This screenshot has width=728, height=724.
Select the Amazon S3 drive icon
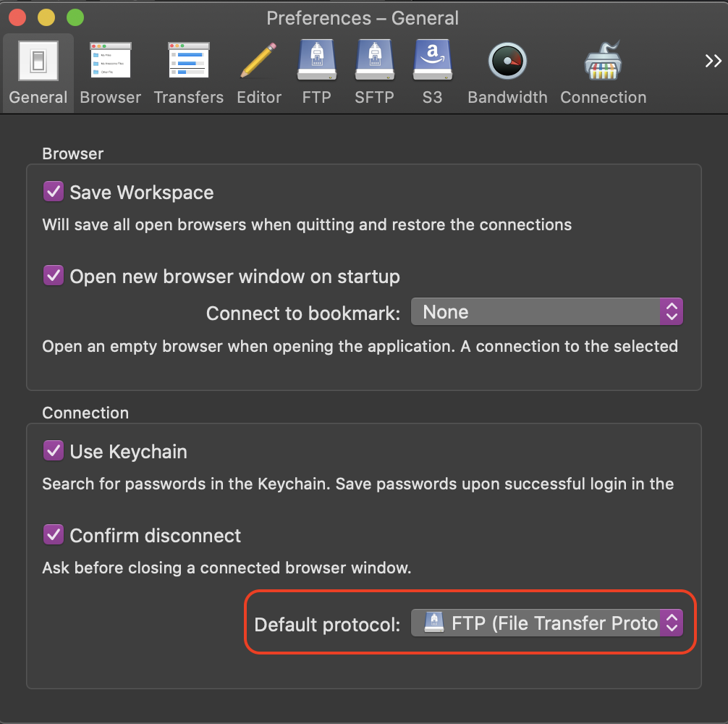click(x=432, y=62)
